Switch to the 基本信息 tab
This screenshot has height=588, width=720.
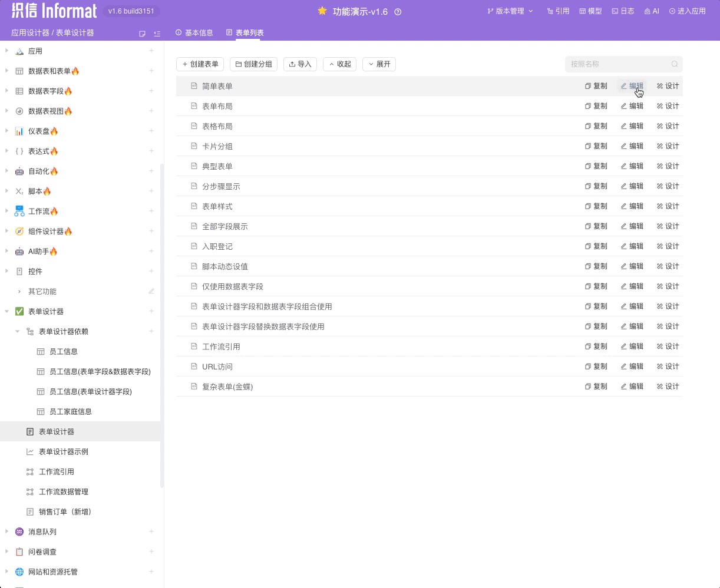(194, 33)
